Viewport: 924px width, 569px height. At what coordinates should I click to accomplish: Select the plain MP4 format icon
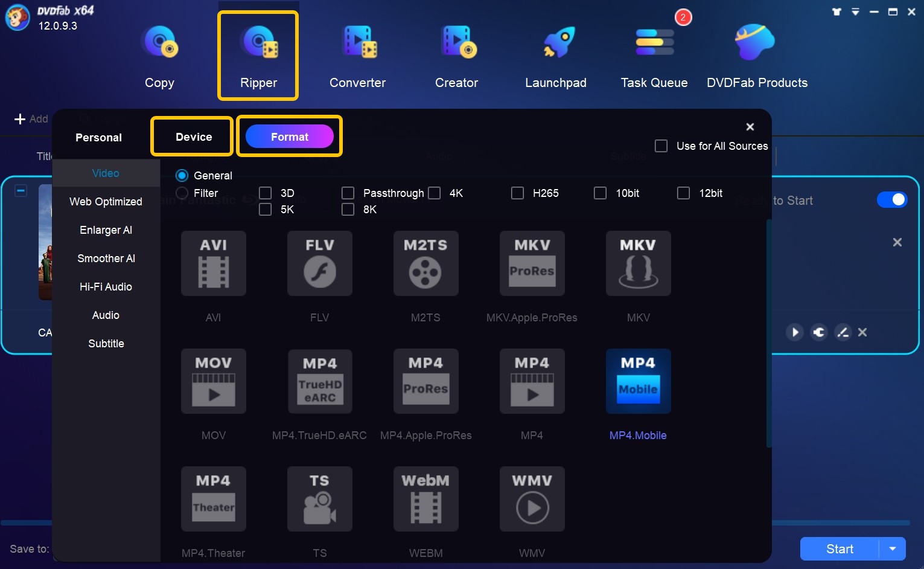coord(532,381)
